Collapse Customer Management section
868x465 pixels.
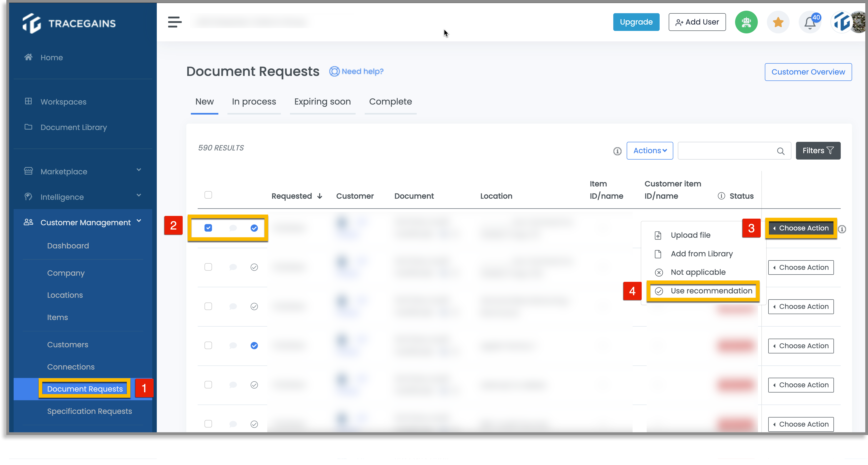tap(138, 221)
